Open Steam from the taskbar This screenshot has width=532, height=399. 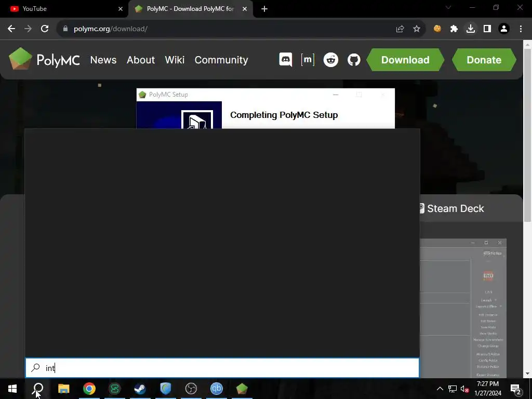coord(140,389)
